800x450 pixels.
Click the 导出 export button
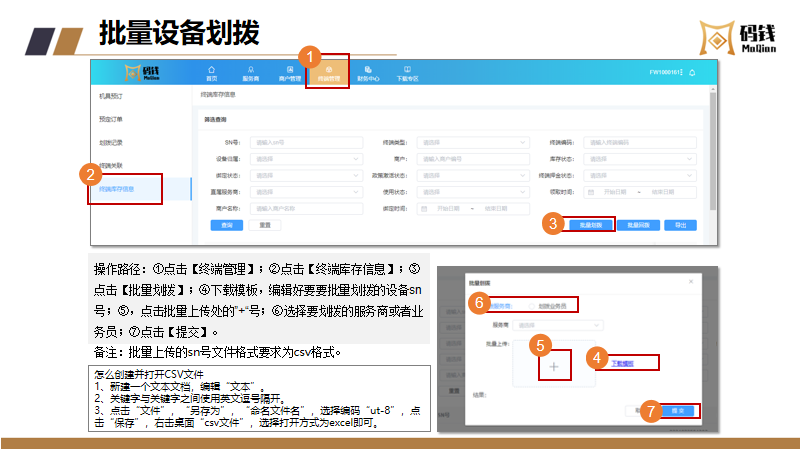click(x=680, y=225)
